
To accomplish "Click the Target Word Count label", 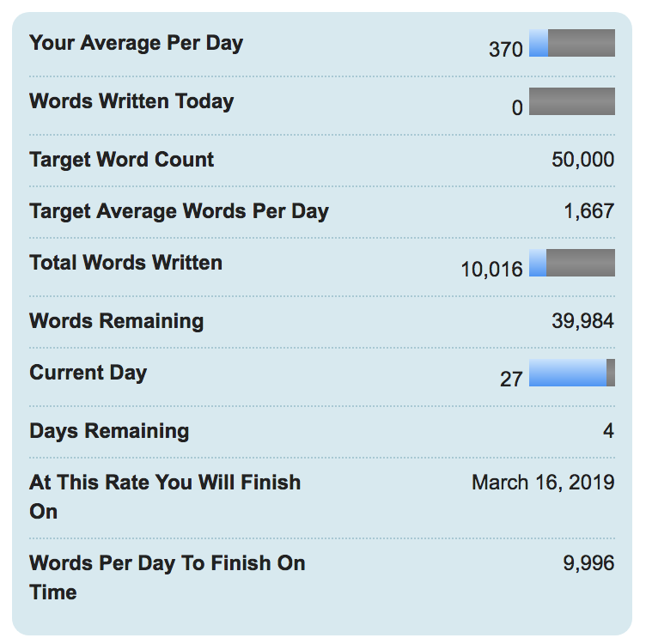I will click(x=121, y=160).
